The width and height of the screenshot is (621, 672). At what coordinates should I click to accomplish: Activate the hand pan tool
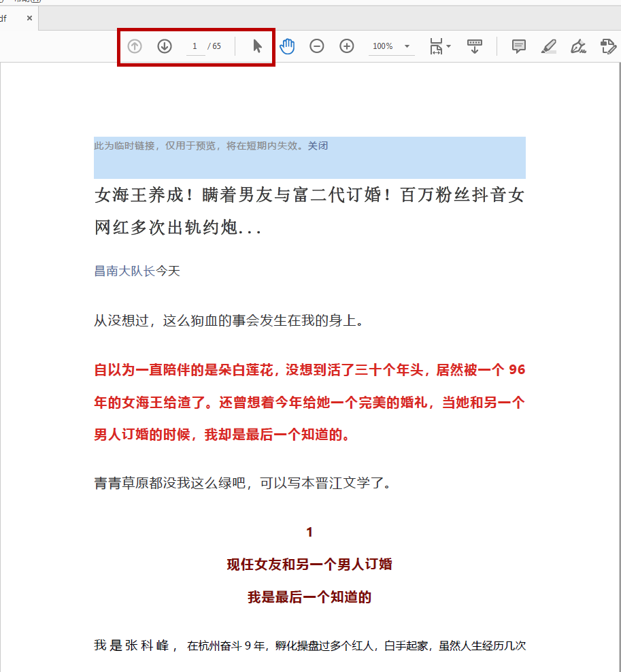coord(287,46)
